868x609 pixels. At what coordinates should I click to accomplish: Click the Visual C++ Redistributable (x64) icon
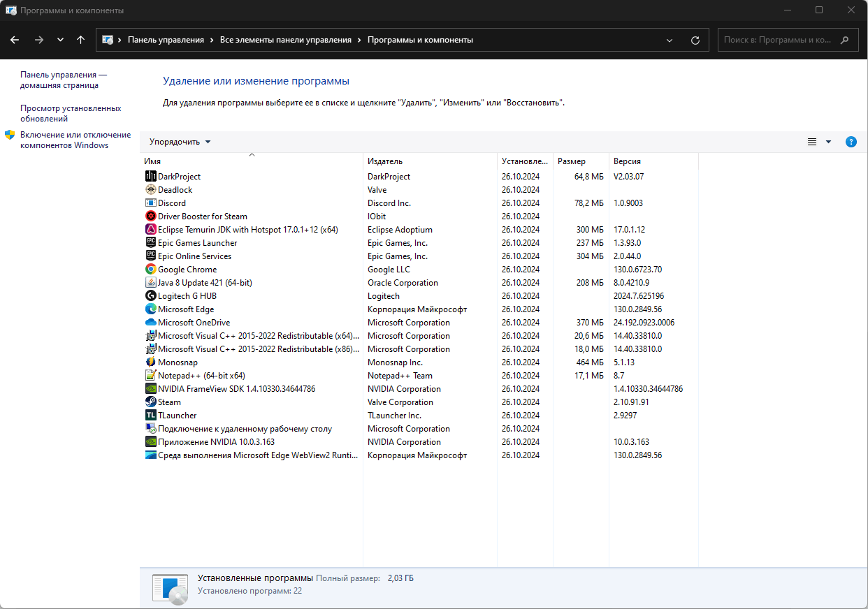click(x=150, y=336)
